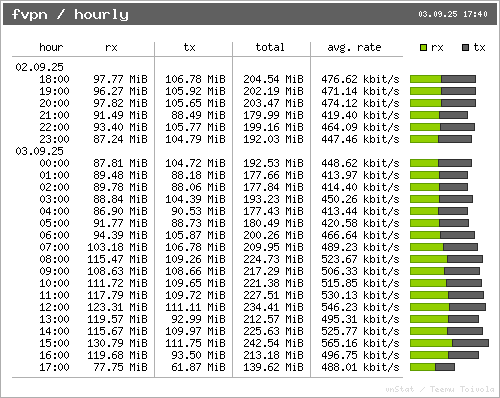Click the 15:00 hour bar graph
This screenshot has height=398, width=500.
(449, 343)
